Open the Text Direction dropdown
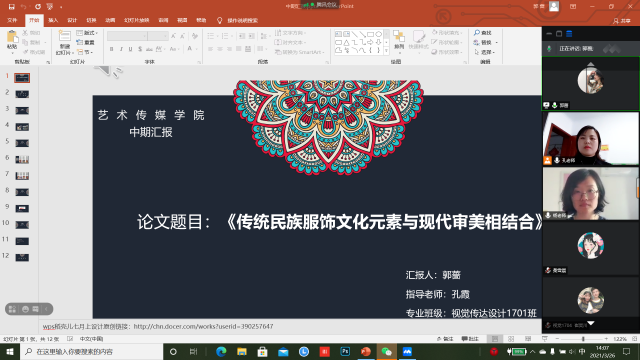 pos(291,33)
